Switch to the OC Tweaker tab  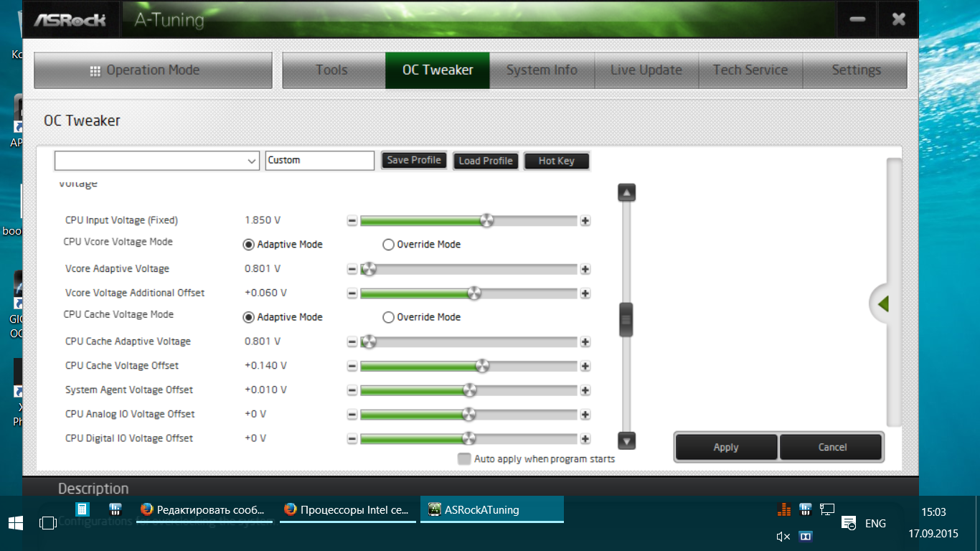[x=438, y=70]
